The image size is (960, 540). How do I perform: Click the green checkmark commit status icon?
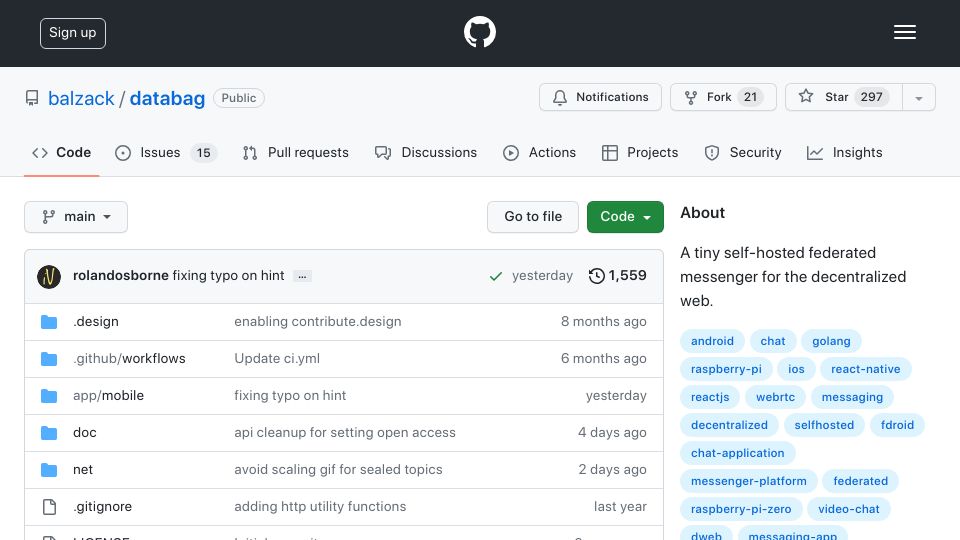(495, 277)
